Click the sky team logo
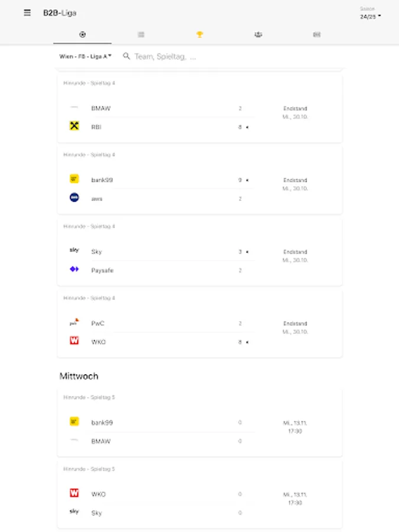This screenshot has height=532, width=399. [x=73, y=251]
